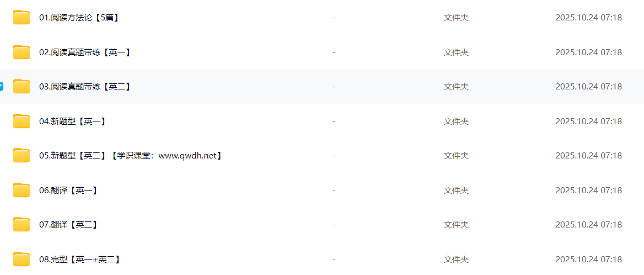Screen dimensions: 644x275
Task: Open folder name 04.新题型【英一】
Action: [73, 121]
